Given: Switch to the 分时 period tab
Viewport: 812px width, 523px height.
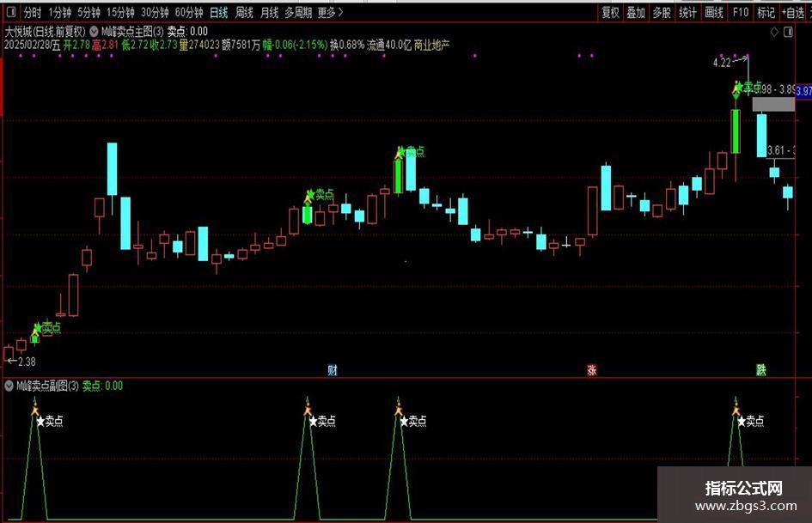Looking at the screenshot, I should (32, 12).
